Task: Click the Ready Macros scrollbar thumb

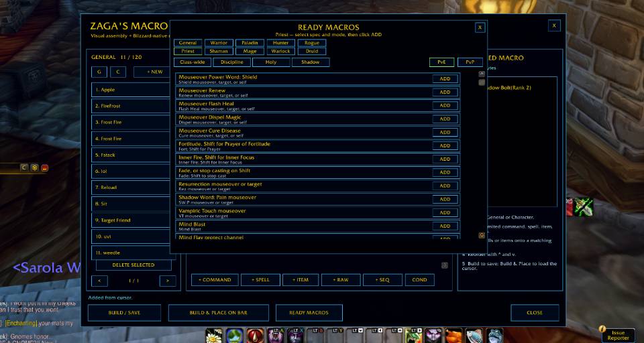Action: click(482, 82)
